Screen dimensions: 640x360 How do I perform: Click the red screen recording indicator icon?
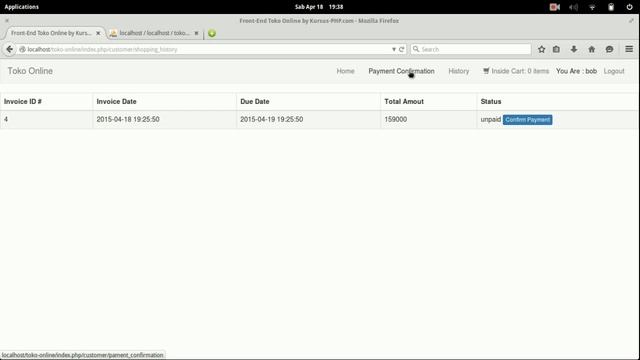click(x=555, y=7)
